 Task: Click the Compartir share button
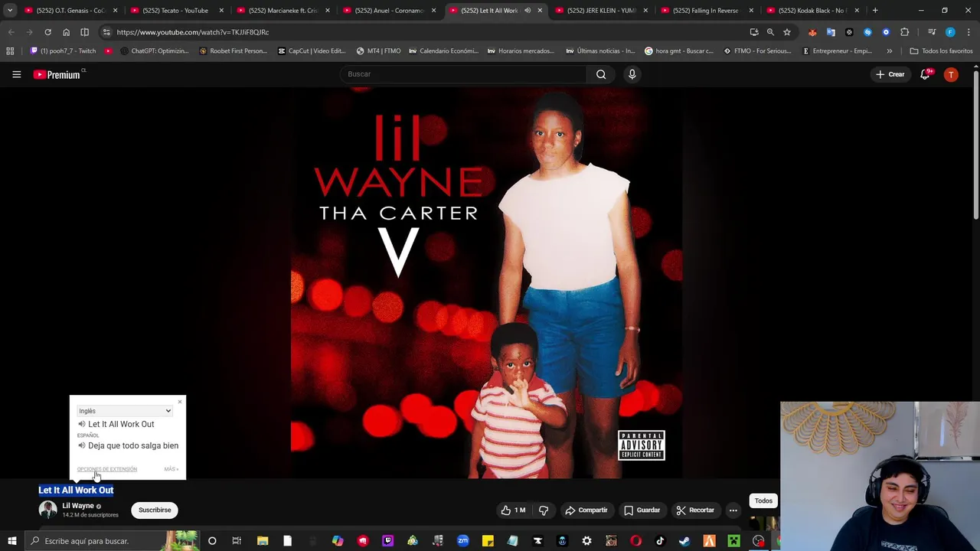pos(586,510)
